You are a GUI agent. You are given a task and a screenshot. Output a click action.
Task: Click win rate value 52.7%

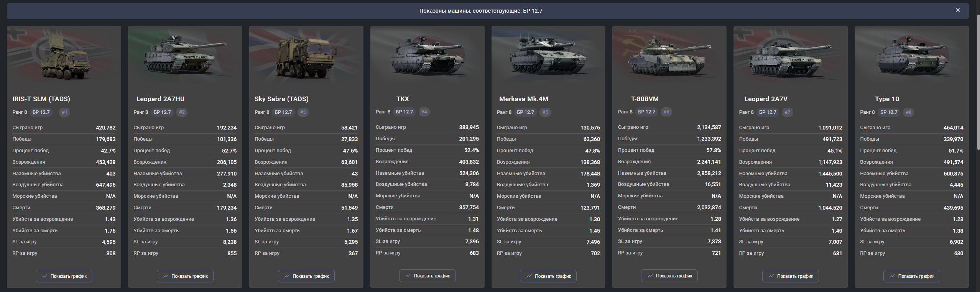[x=229, y=151]
